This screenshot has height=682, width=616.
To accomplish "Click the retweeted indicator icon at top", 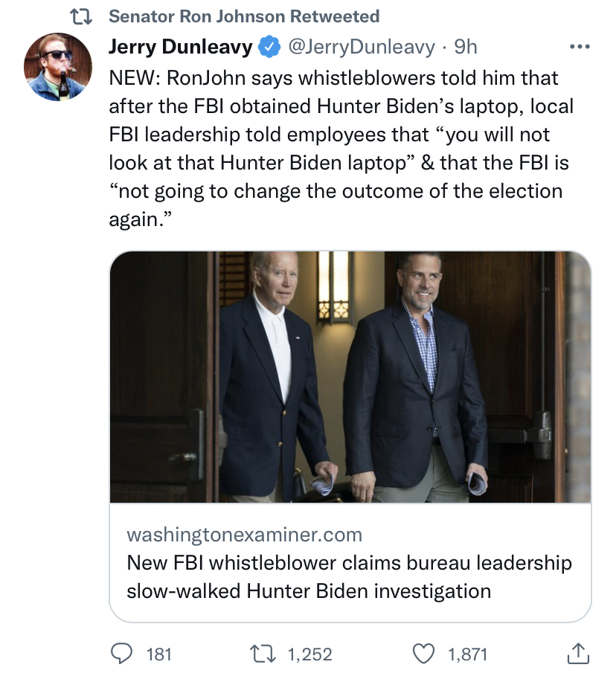I will (x=81, y=17).
